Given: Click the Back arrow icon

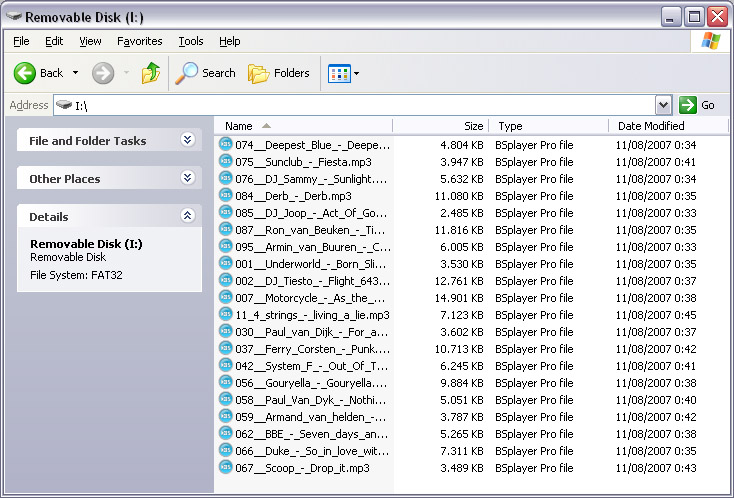Looking at the screenshot, I should 25,73.
